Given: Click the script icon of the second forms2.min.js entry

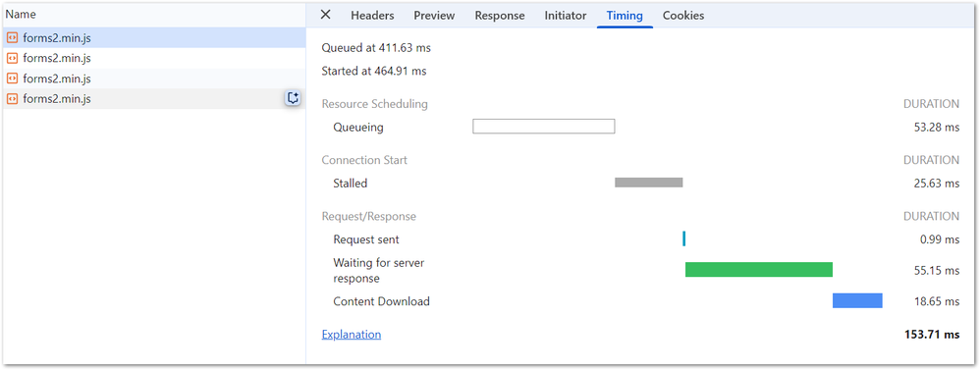Looking at the screenshot, I should 11,58.
